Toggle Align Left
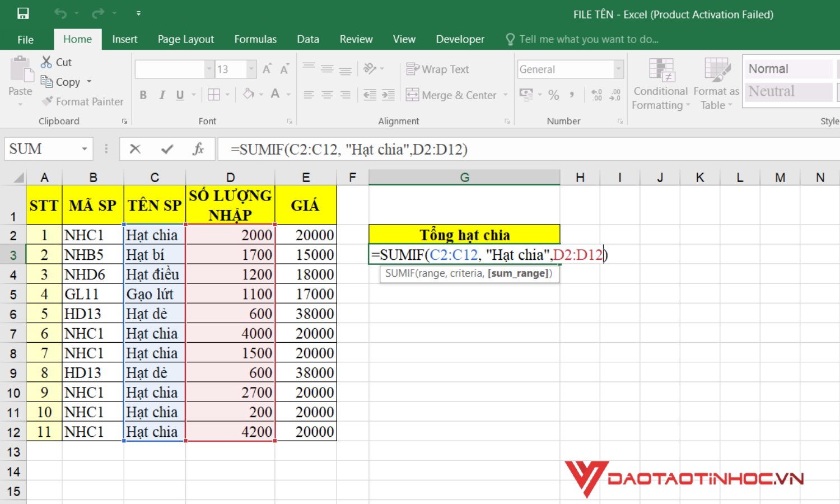The height and width of the screenshot is (504, 840). [309, 95]
